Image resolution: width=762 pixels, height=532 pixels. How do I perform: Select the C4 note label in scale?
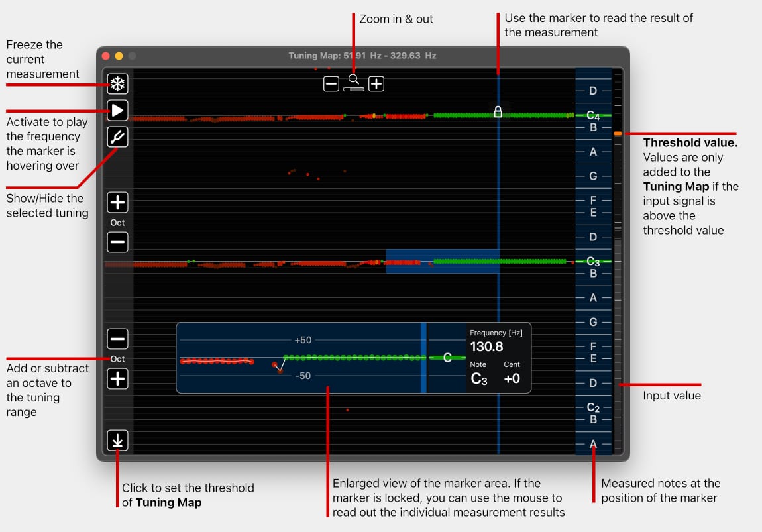coord(593,115)
